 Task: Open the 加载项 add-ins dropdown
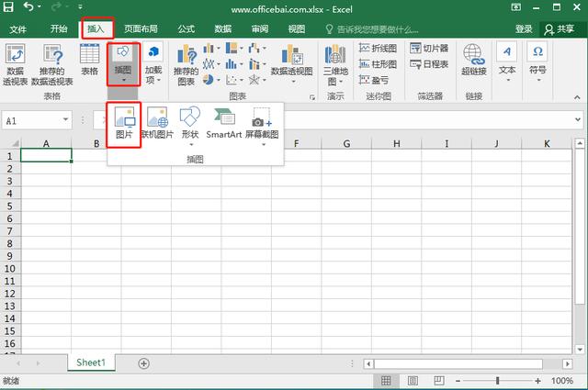[x=153, y=64]
